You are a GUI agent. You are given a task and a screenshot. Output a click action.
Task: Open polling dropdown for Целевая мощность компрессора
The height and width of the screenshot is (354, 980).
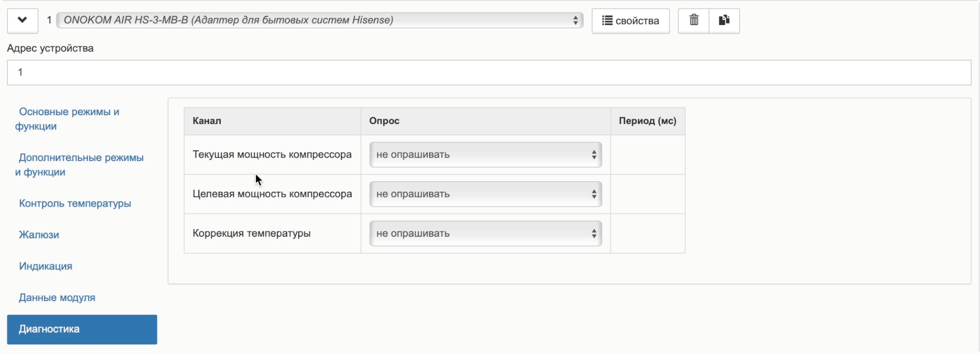click(x=485, y=194)
